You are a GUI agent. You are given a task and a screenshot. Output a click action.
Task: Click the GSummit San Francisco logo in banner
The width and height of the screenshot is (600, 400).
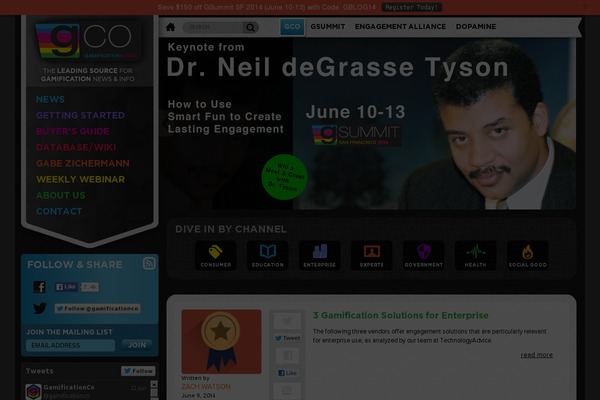click(356, 135)
